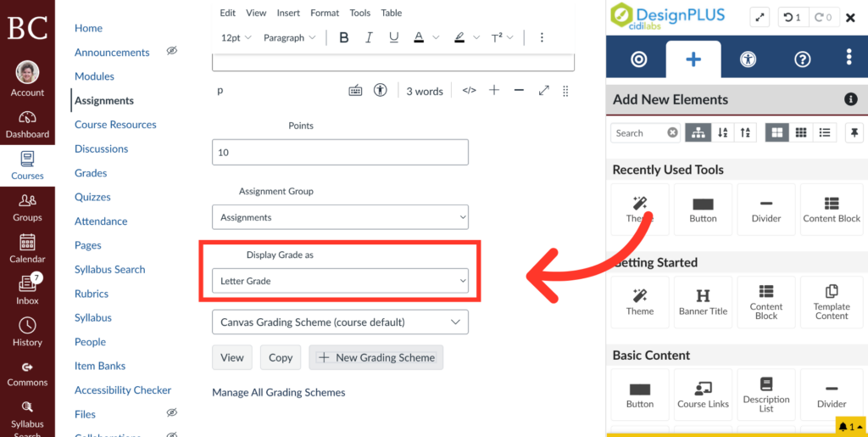This screenshot has width=868, height=437.
Task: Click the editor resize handle dots
Action: pos(565,91)
